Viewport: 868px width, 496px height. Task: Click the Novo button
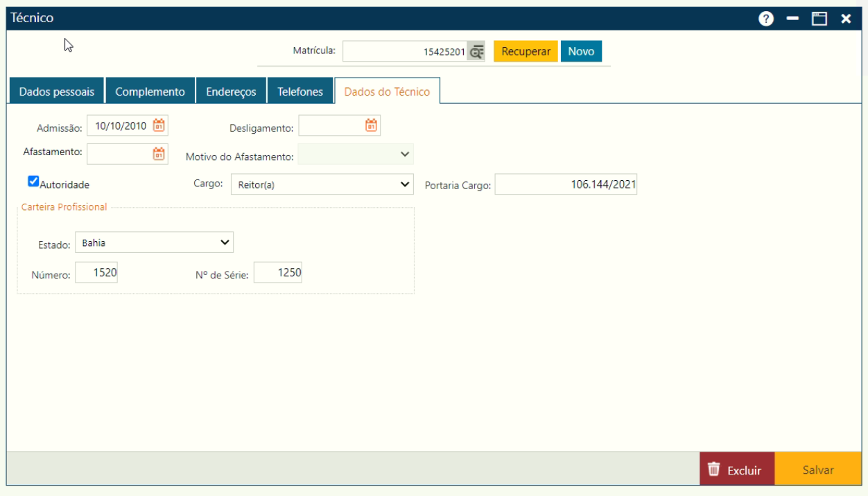click(x=581, y=51)
